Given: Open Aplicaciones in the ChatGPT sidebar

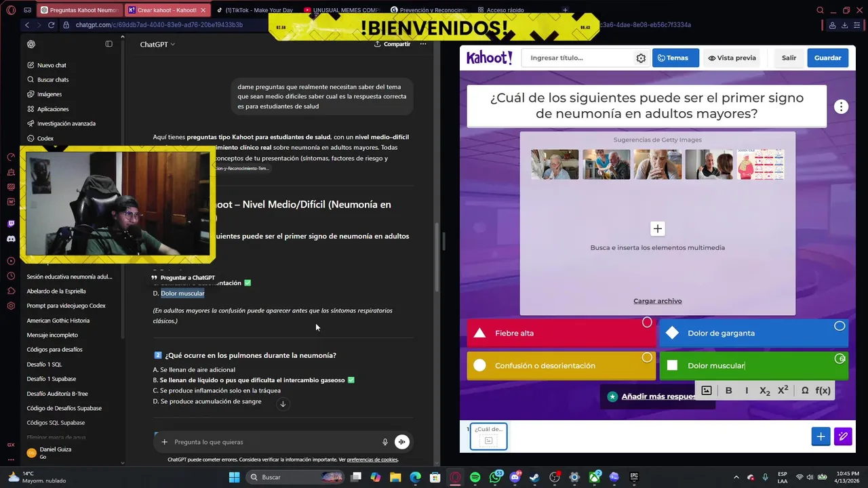Looking at the screenshot, I should click(53, 108).
